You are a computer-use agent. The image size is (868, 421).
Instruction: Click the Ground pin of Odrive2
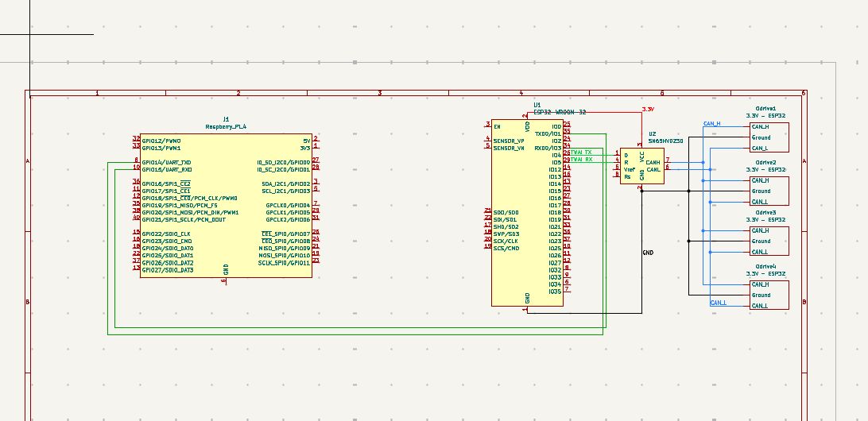761,191
